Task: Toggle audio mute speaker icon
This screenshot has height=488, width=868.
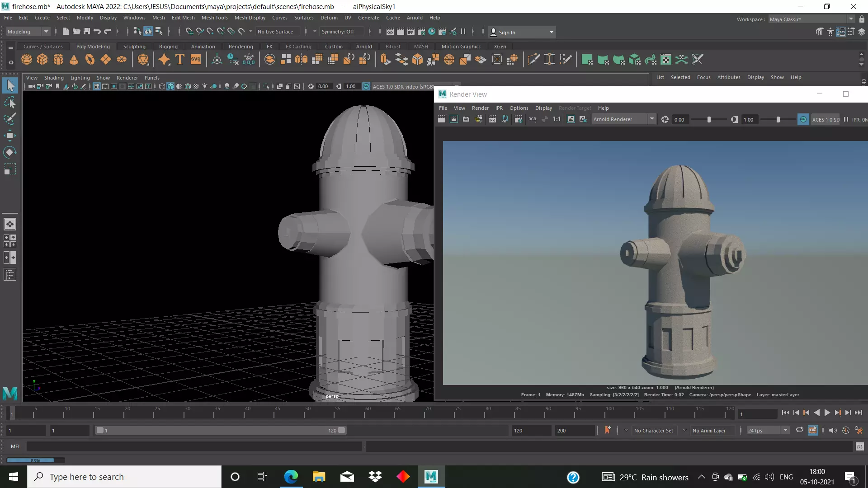Action: (x=833, y=430)
